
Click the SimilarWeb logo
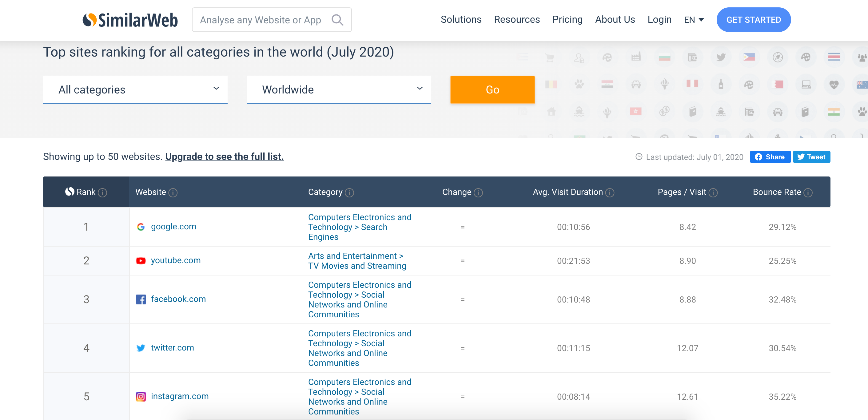(x=130, y=20)
